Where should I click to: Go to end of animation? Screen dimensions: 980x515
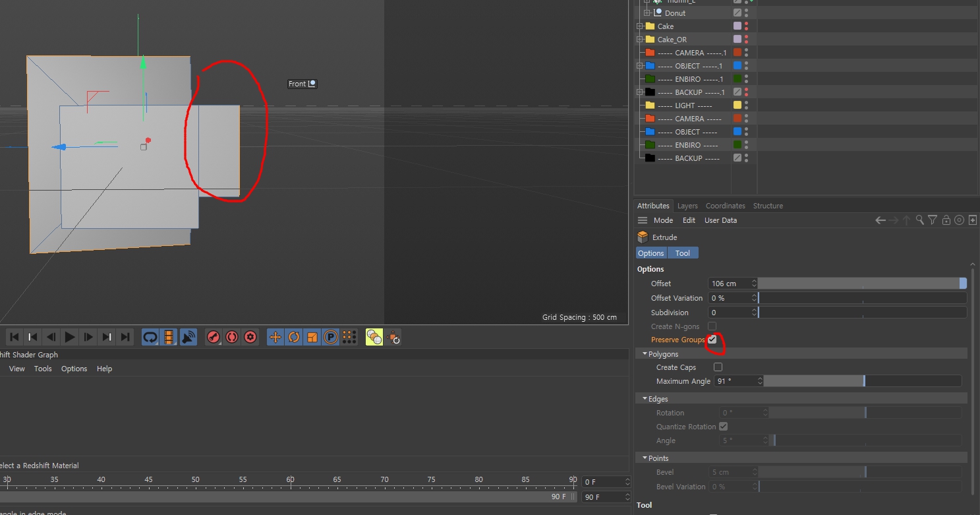click(x=125, y=338)
